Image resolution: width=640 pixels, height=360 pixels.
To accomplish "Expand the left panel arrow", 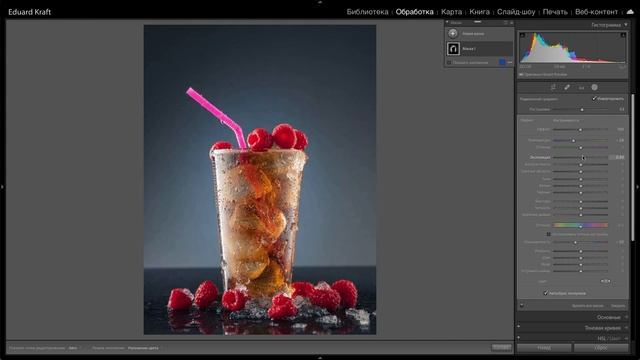I will (2, 187).
